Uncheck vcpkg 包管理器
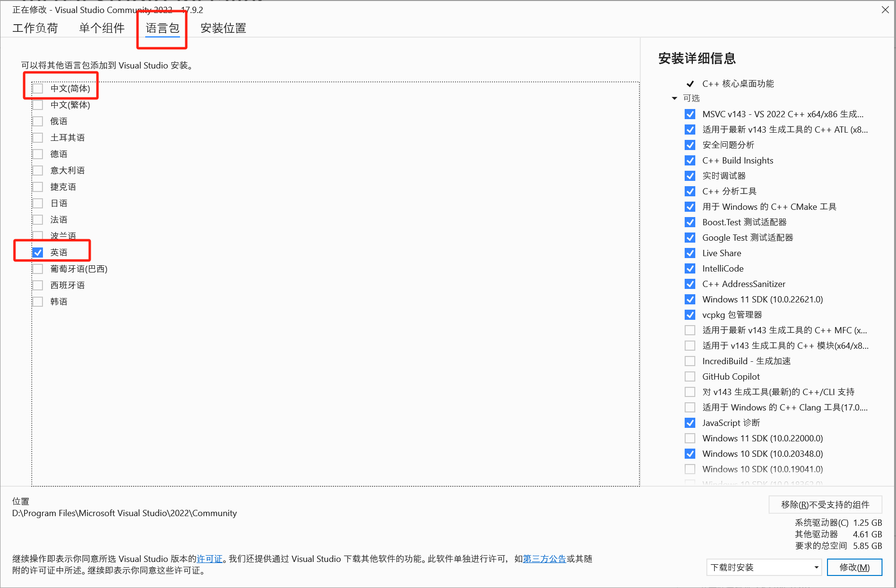This screenshot has height=588, width=896. tap(690, 315)
